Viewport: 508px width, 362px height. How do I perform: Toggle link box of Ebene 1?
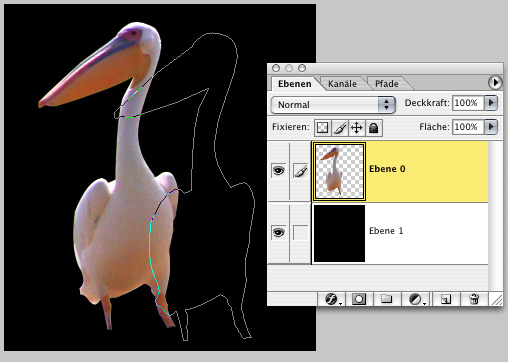point(300,232)
